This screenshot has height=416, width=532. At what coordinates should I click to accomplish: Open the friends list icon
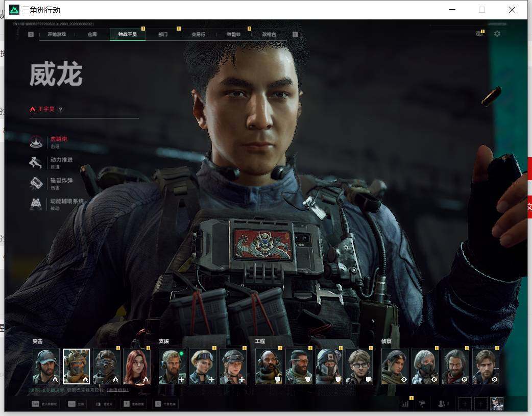coord(442,404)
